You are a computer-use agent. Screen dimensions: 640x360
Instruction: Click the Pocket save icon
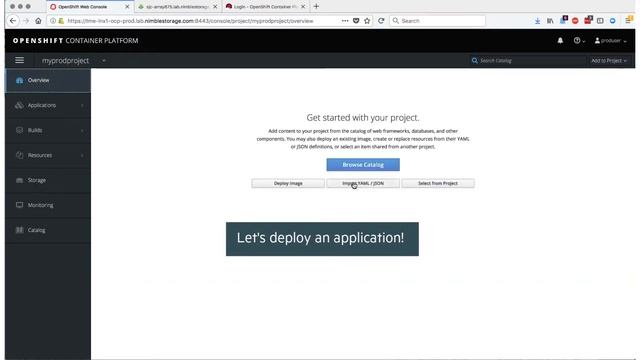356,20
